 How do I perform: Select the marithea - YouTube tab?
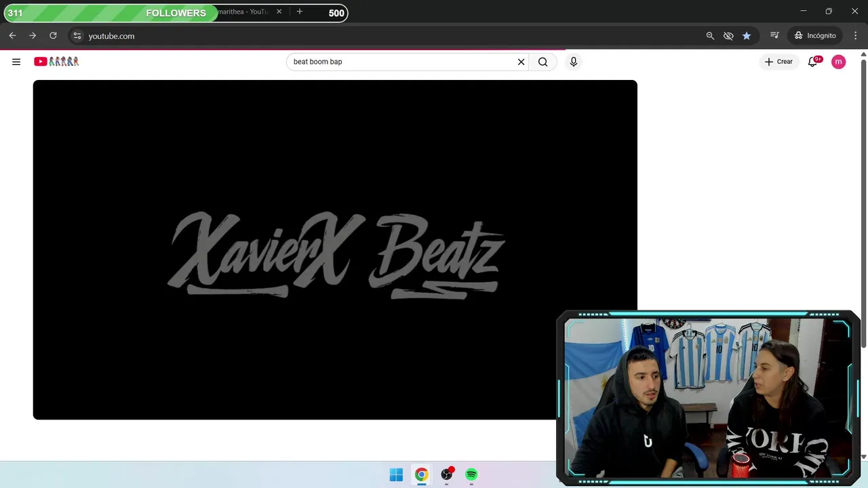(x=243, y=12)
